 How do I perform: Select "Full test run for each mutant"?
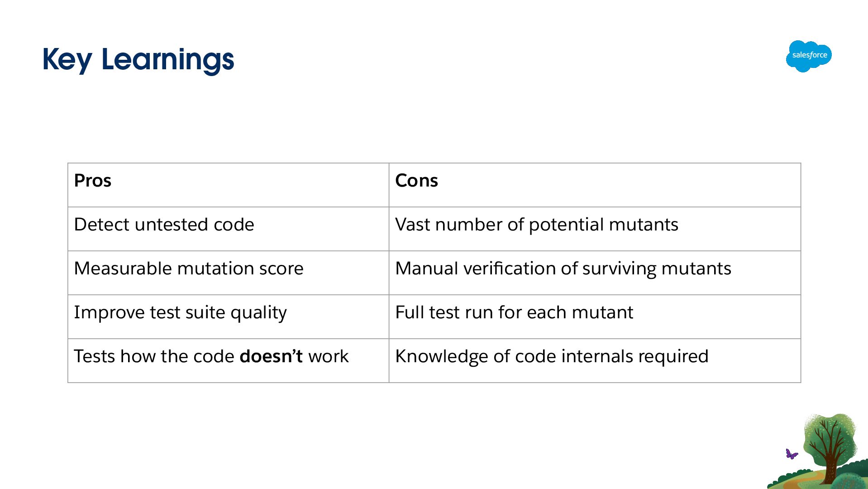(x=514, y=312)
